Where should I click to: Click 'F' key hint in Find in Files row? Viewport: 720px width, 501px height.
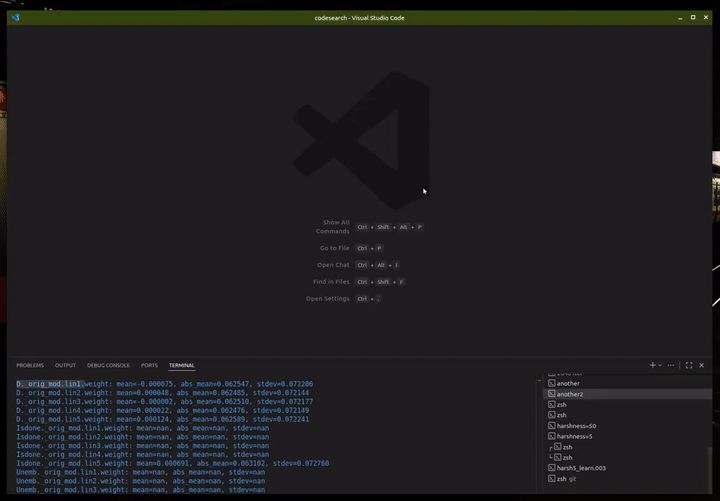click(x=401, y=282)
